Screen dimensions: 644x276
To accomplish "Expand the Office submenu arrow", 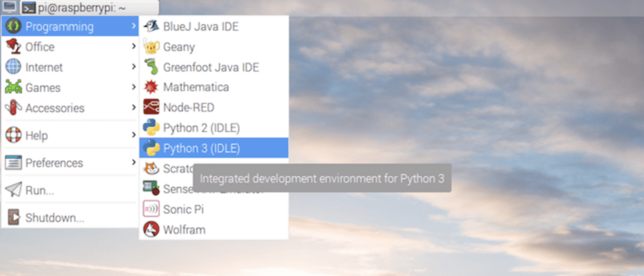I will (x=133, y=47).
